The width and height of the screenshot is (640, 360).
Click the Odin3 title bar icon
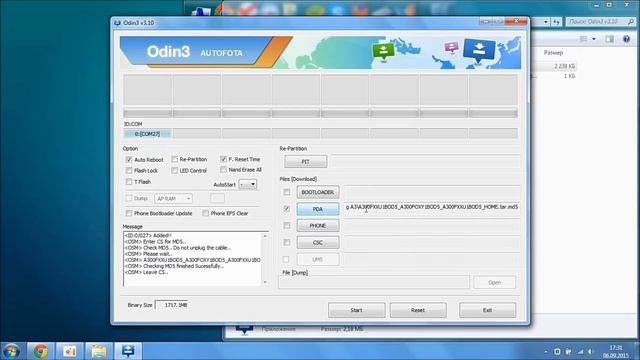click(x=118, y=23)
